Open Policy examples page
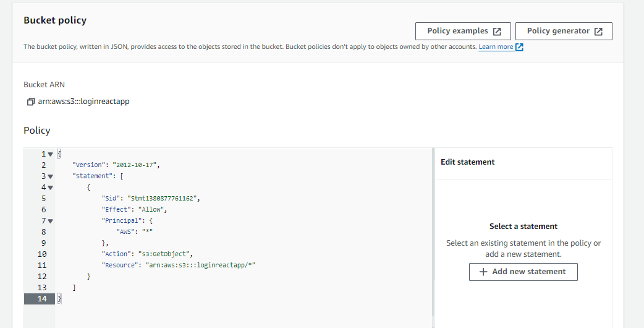This screenshot has width=644, height=328. point(457,31)
